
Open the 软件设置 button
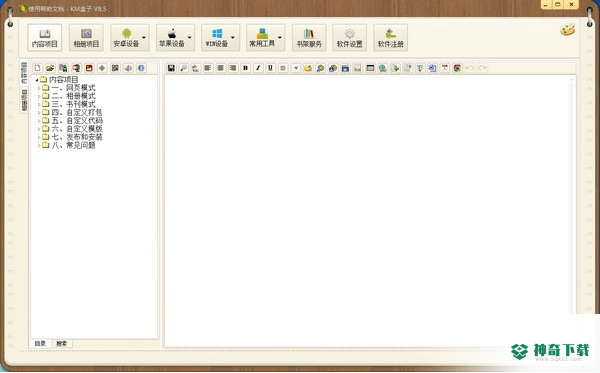click(x=349, y=37)
